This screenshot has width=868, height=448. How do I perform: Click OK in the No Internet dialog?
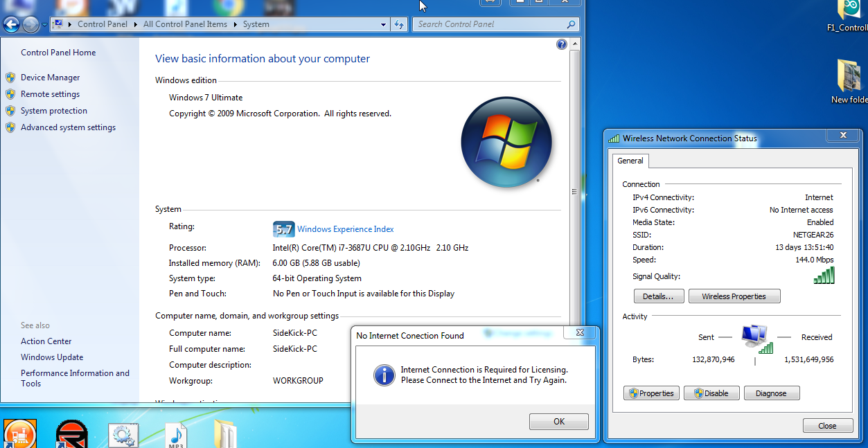tap(559, 422)
